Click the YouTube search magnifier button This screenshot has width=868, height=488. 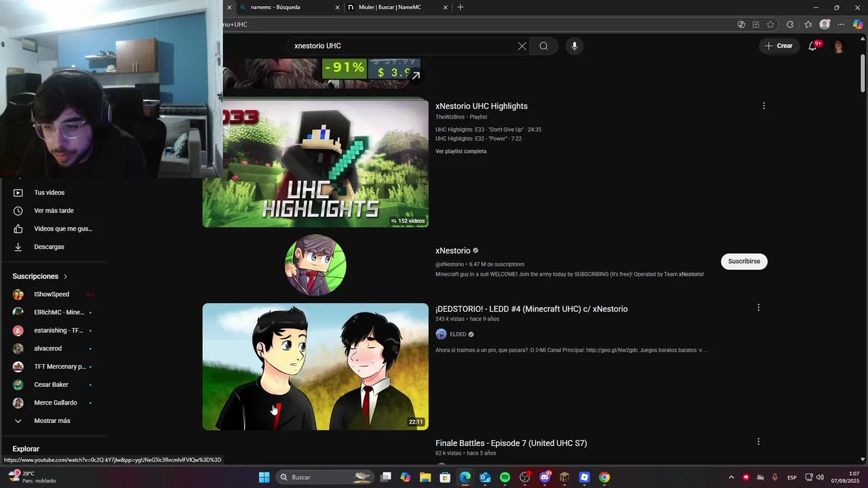tap(544, 46)
